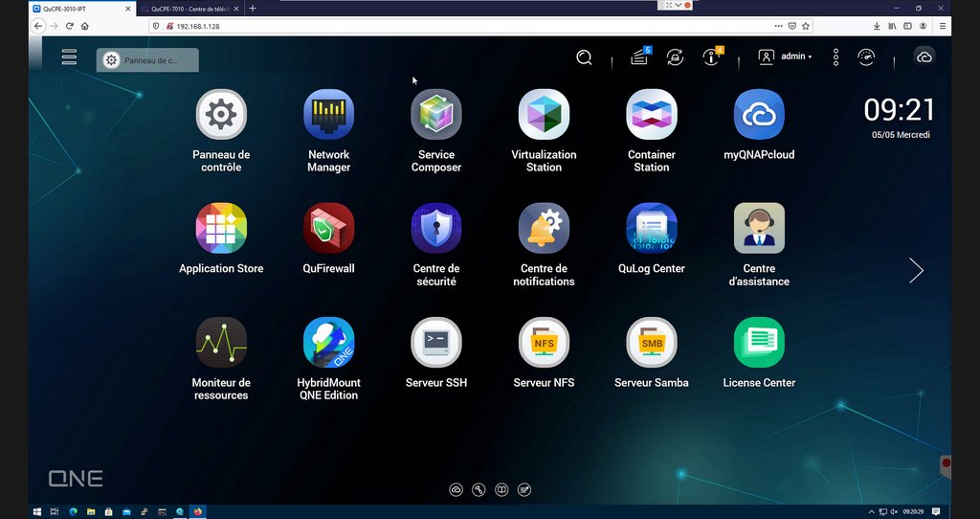
Task: Open Windows Start menu
Action: click(x=37, y=511)
